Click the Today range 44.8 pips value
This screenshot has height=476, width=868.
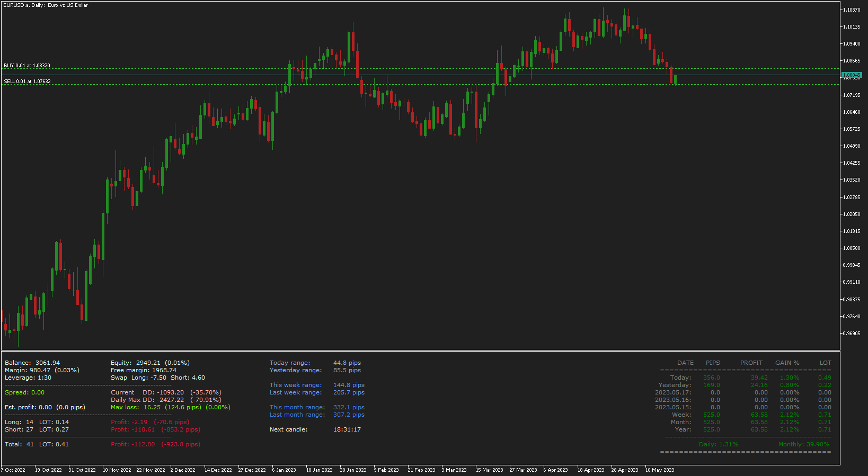pos(347,363)
